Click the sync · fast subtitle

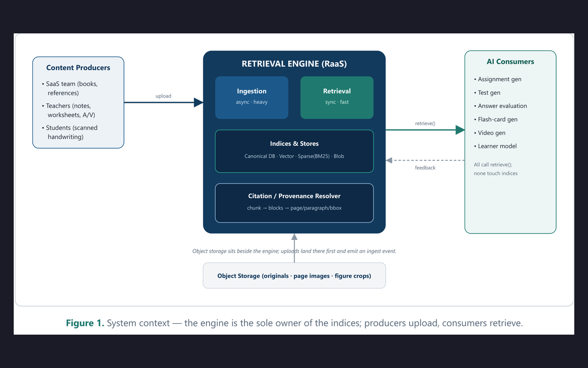click(x=337, y=102)
